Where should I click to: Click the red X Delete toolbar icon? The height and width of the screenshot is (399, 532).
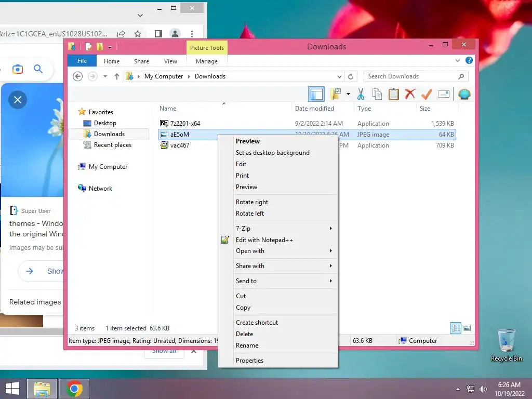[410, 94]
